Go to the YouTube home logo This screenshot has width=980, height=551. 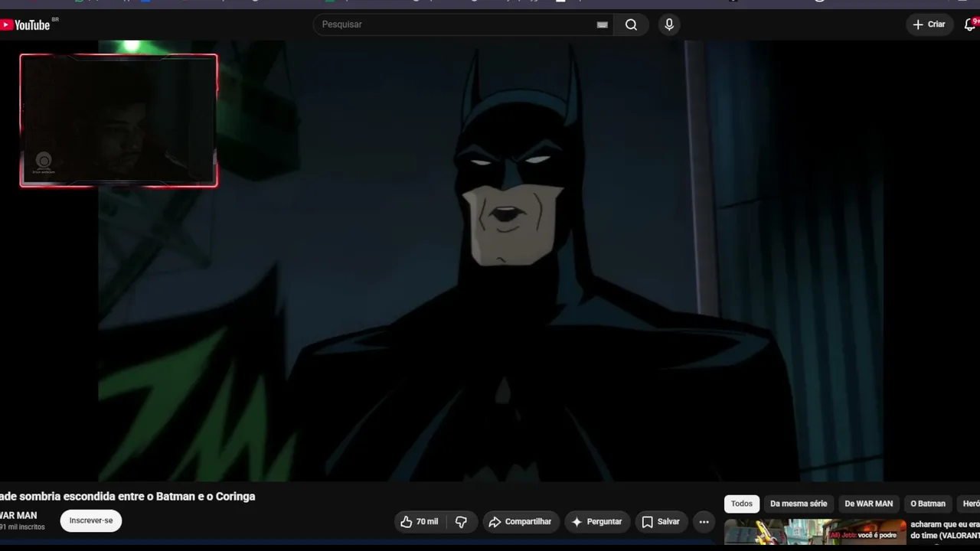(26, 24)
